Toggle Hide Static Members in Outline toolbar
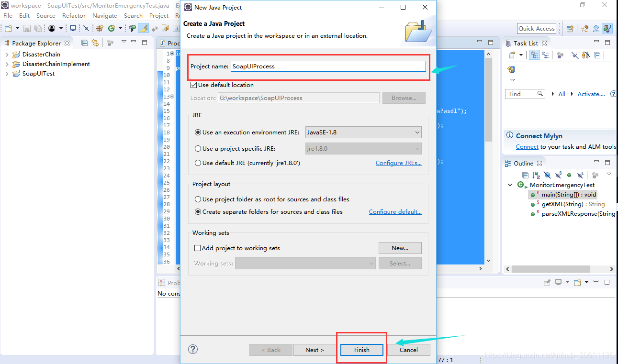The height and width of the screenshot is (364, 618). (x=558, y=175)
